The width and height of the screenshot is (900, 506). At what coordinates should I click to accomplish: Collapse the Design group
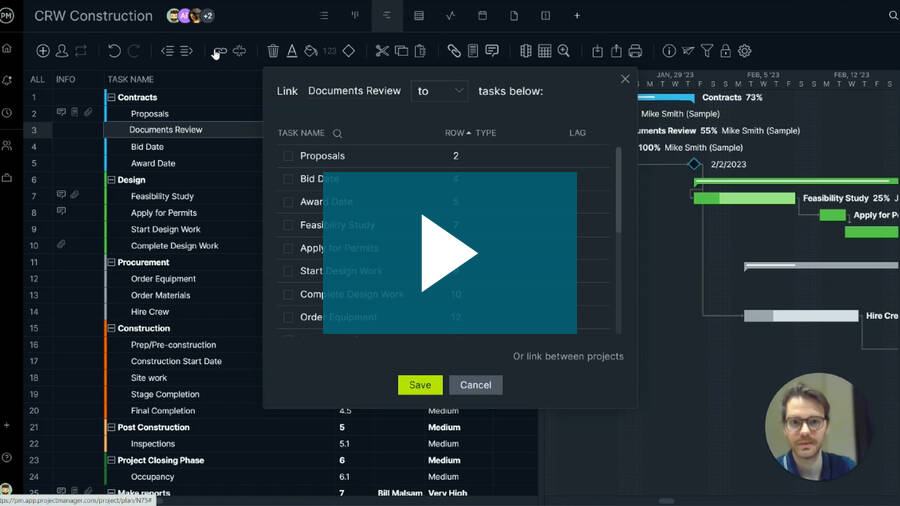[111, 180]
